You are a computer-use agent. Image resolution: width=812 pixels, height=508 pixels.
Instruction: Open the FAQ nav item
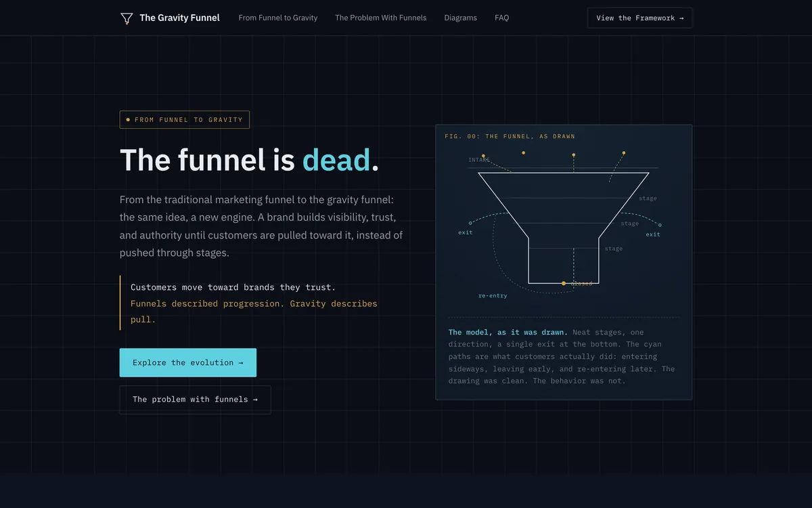point(501,18)
